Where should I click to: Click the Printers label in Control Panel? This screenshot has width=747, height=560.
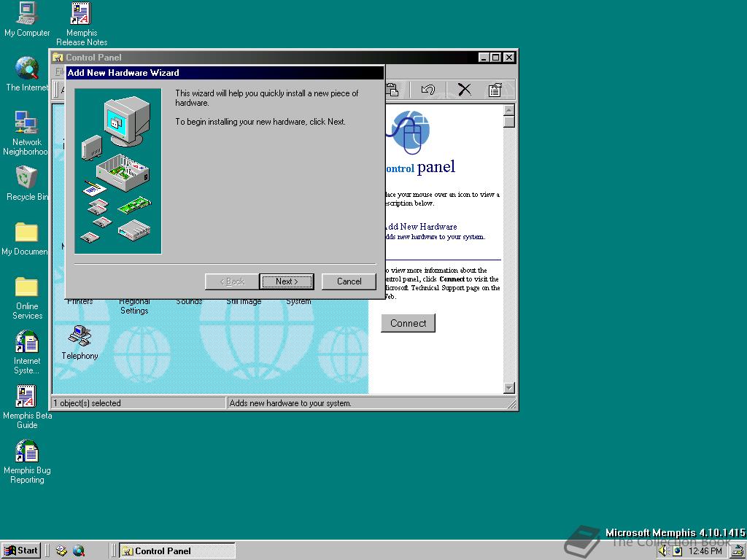[80, 301]
